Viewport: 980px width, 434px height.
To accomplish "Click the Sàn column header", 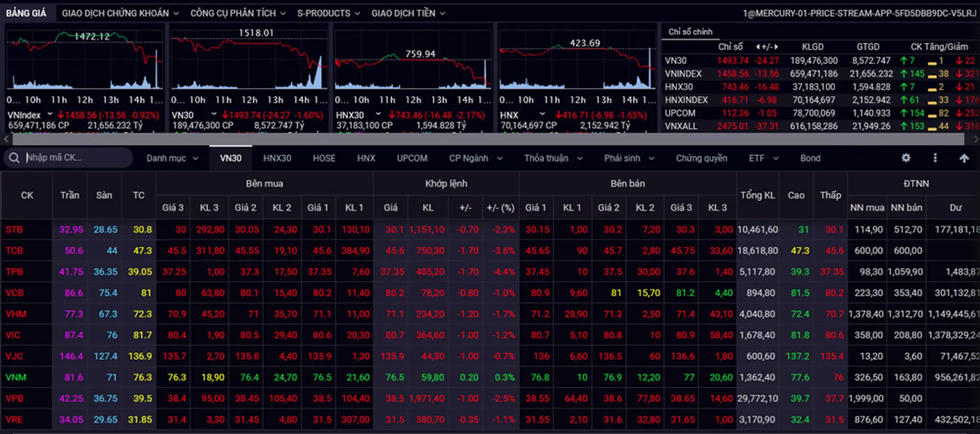I will click(x=104, y=195).
